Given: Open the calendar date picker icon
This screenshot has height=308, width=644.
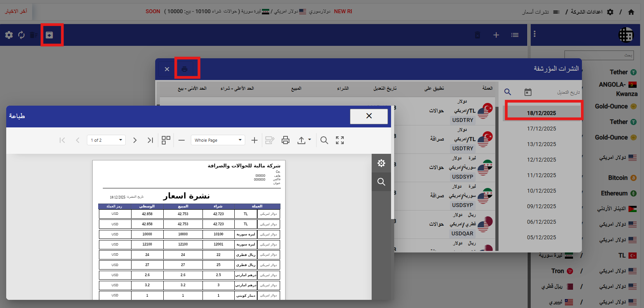Looking at the screenshot, I should (x=528, y=92).
